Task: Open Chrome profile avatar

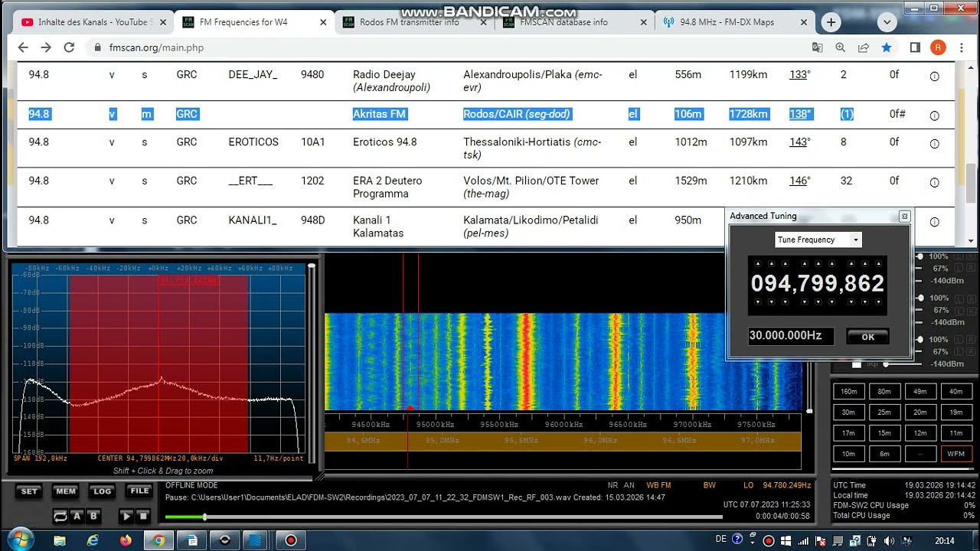Action: (x=938, y=47)
